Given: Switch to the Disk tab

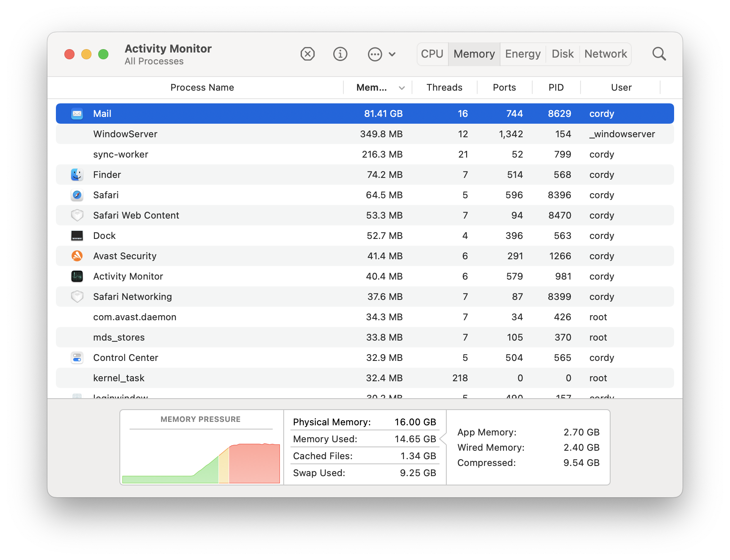Looking at the screenshot, I should [x=563, y=54].
